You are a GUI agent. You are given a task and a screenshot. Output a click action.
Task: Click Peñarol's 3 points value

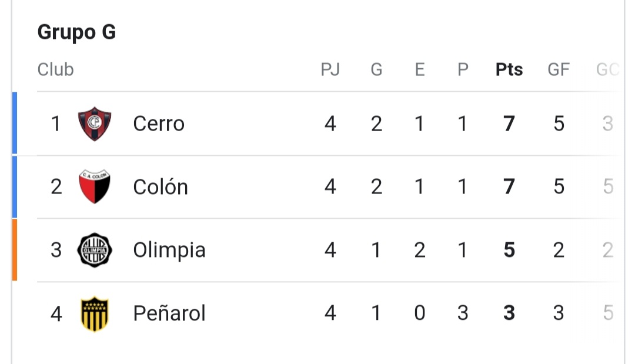click(x=509, y=313)
